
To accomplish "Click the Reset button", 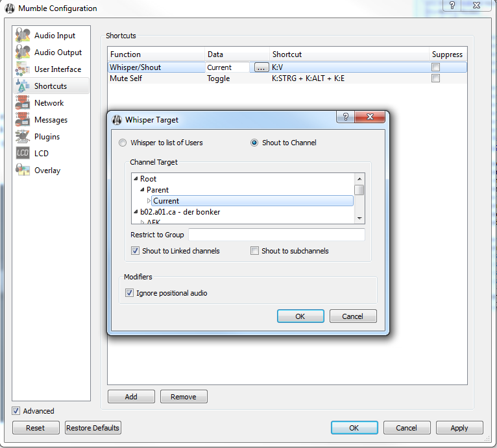I will 36,428.
